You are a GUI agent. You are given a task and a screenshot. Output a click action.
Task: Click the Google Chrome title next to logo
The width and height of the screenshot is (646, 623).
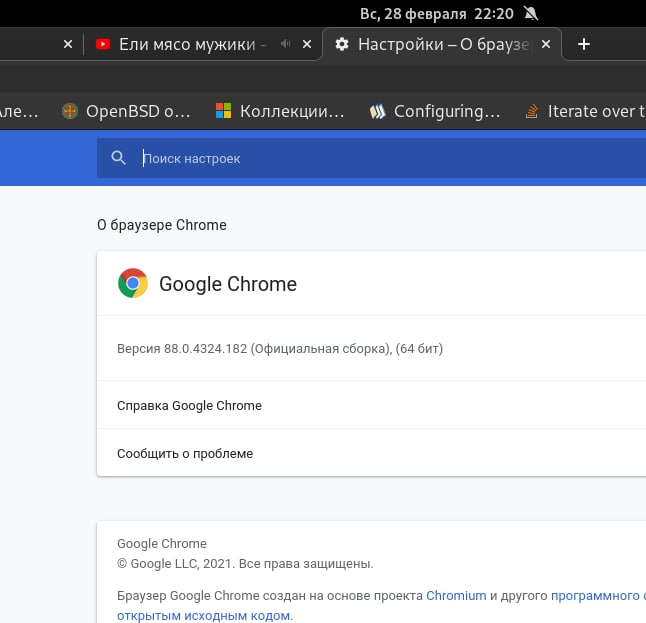tap(228, 284)
